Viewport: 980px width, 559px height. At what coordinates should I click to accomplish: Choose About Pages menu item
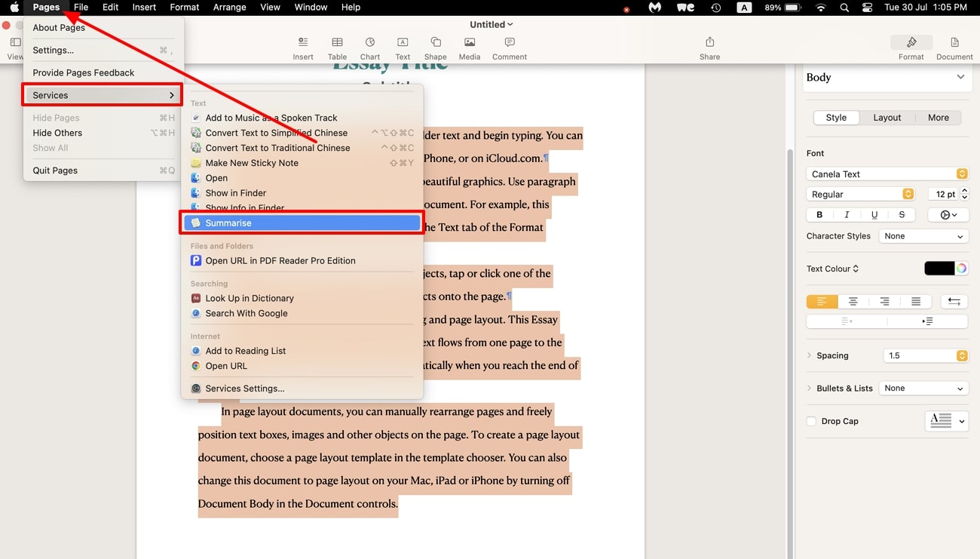103,27
